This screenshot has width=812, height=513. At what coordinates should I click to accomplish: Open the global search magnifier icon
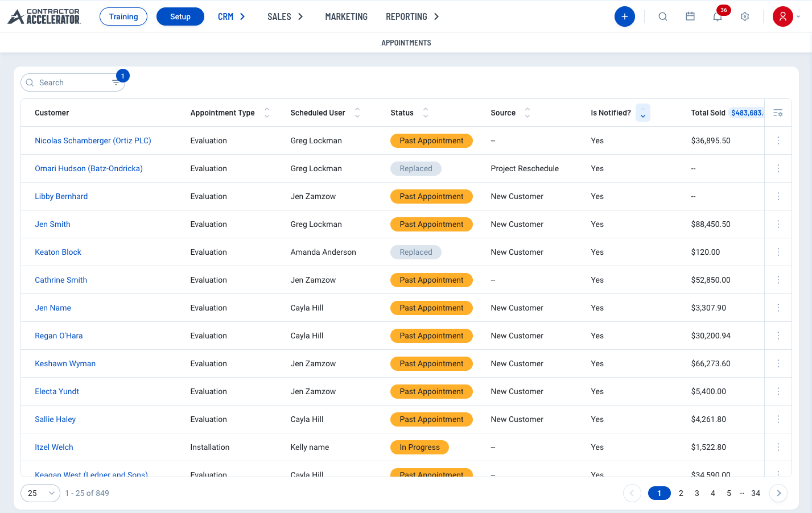(663, 16)
